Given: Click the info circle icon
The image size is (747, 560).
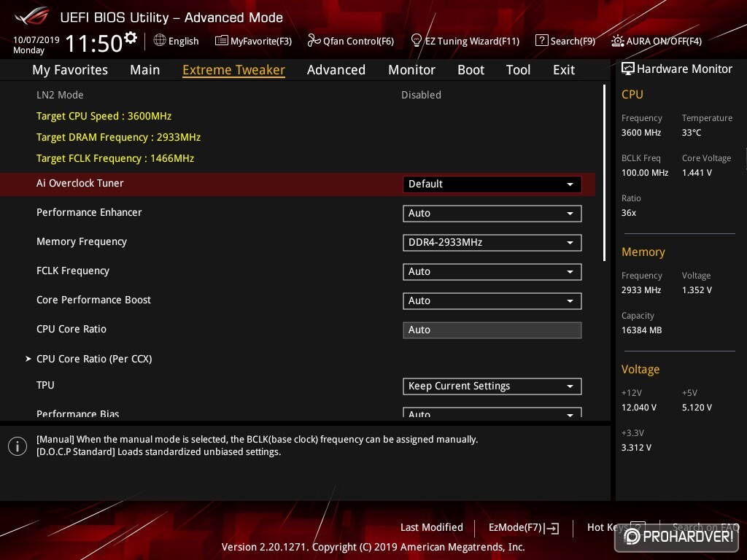Looking at the screenshot, I should click(x=18, y=446).
